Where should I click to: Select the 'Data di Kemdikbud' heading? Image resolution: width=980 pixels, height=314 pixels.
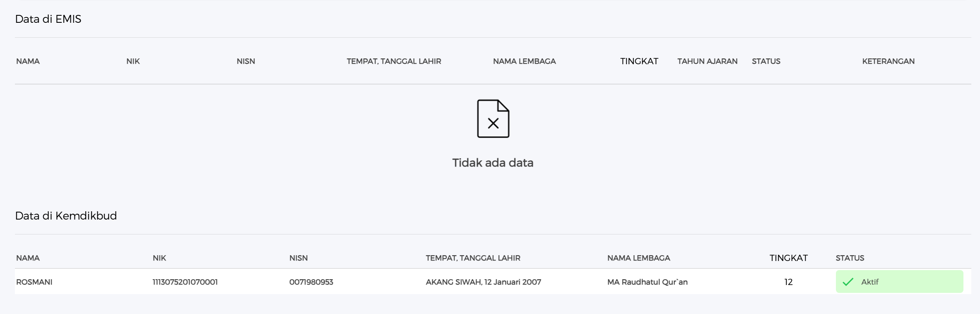coord(66,216)
